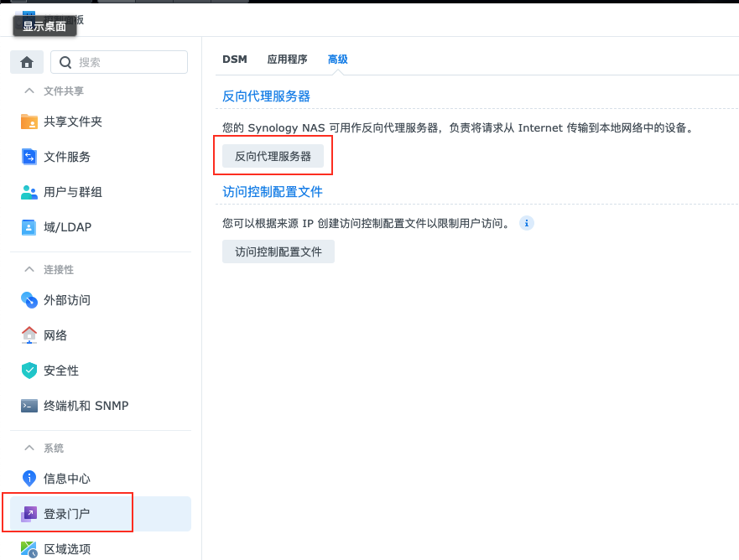Click the 网络 house icon
This screenshot has height=560, width=739.
(29, 335)
